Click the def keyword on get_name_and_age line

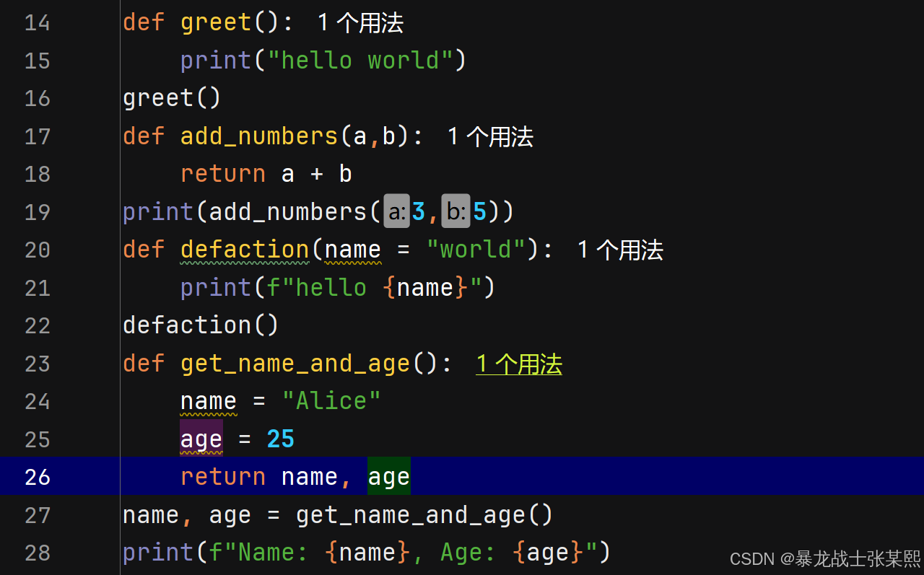coord(143,363)
